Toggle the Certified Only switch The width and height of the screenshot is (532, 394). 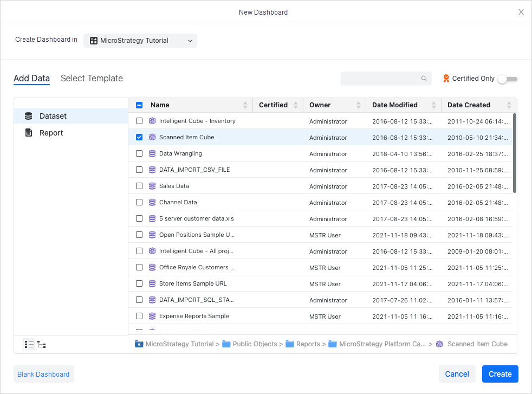[508, 79]
